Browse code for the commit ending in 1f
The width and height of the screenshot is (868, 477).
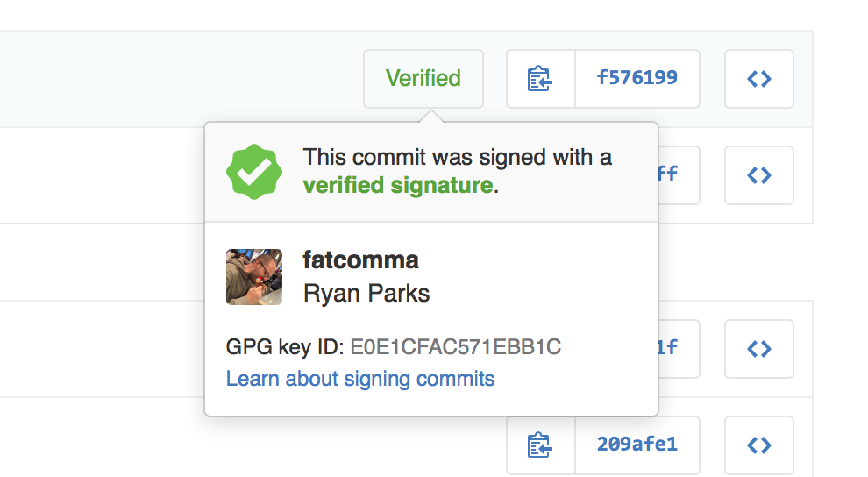[759, 349]
